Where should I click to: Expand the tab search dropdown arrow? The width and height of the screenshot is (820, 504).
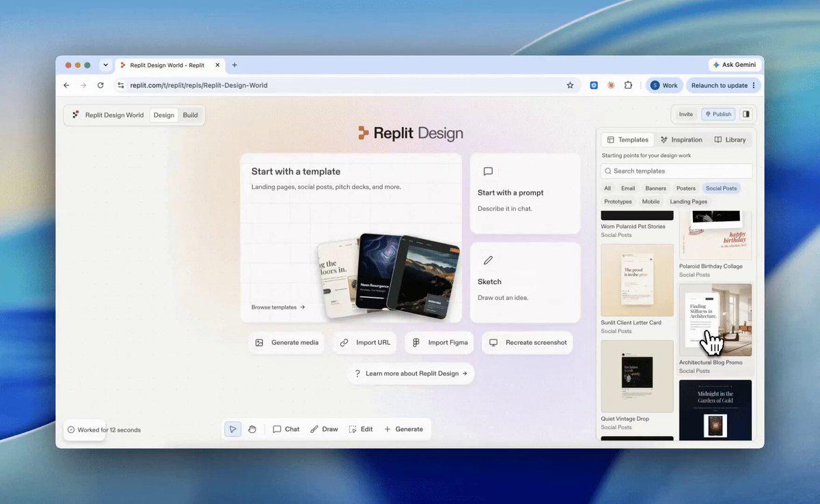tap(105, 65)
